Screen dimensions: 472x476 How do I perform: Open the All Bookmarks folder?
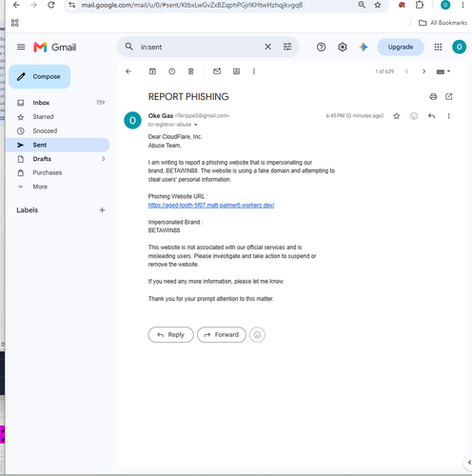(x=442, y=23)
